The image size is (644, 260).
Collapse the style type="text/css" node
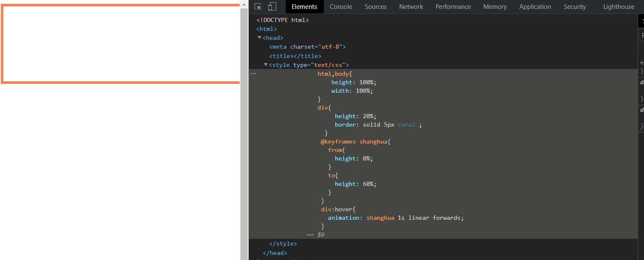click(266, 65)
